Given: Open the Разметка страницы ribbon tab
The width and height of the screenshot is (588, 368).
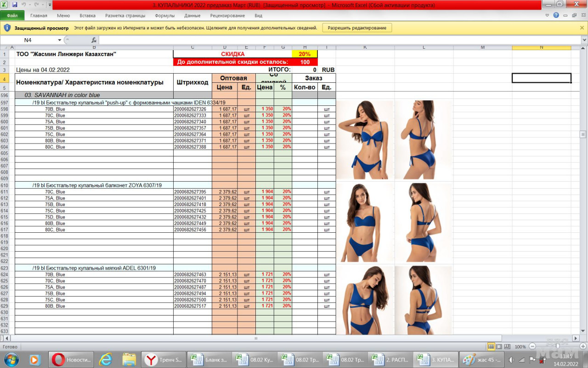Looking at the screenshot, I should (125, 15).
